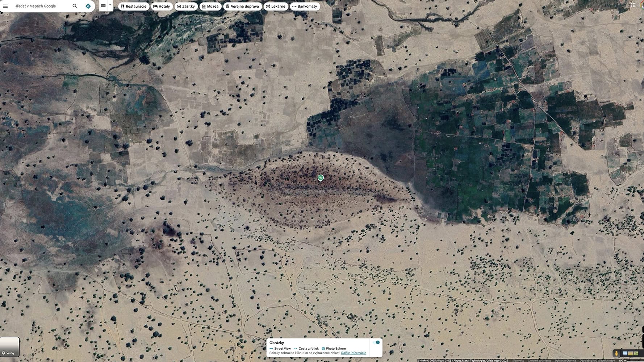644x362 pixels.
Task: Toggle the Obrázky imagery switch
Action: 376,342
